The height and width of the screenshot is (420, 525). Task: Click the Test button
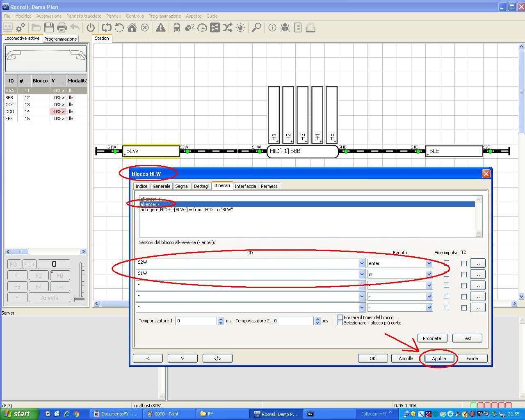467,338
